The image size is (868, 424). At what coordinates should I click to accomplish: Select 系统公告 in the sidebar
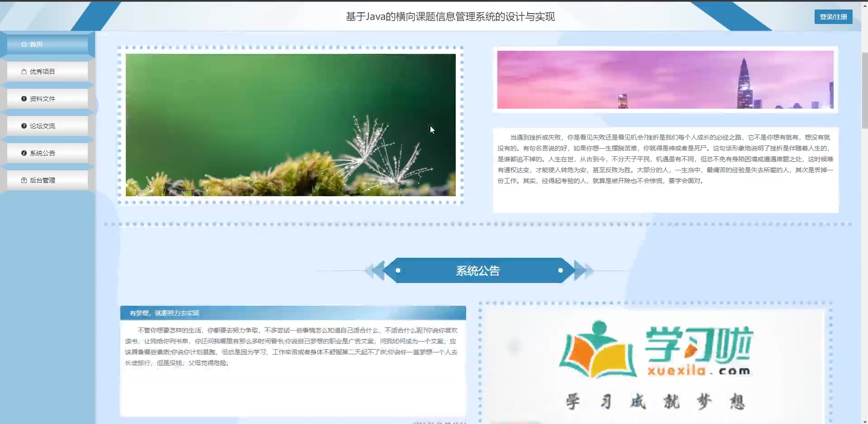(48, 153)
